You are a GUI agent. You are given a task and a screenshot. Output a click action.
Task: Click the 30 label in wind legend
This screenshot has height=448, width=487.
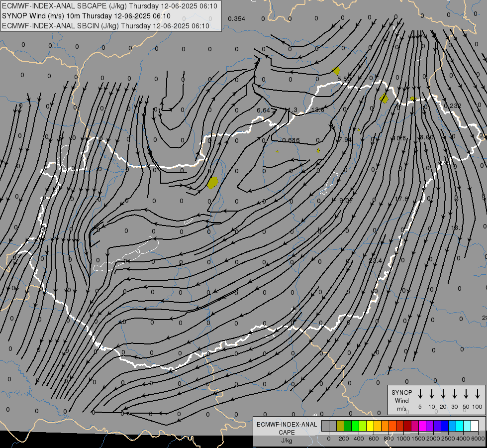[454, 407]
